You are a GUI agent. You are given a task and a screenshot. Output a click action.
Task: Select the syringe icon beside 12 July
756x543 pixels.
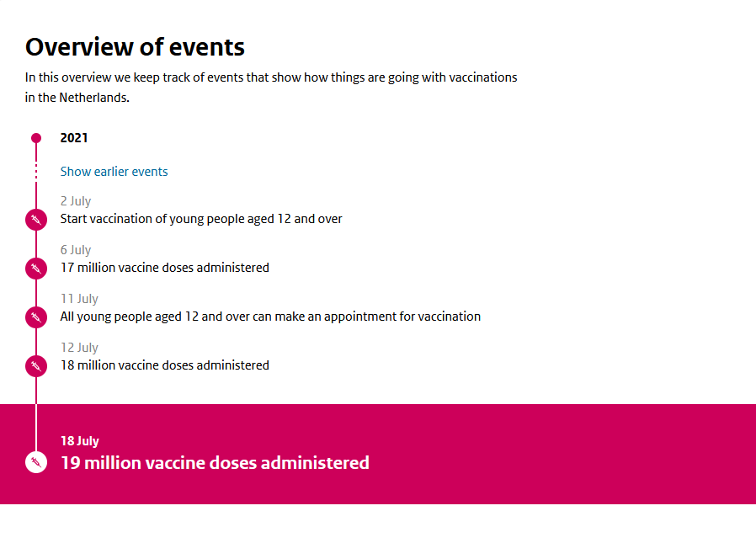[35, 366]
